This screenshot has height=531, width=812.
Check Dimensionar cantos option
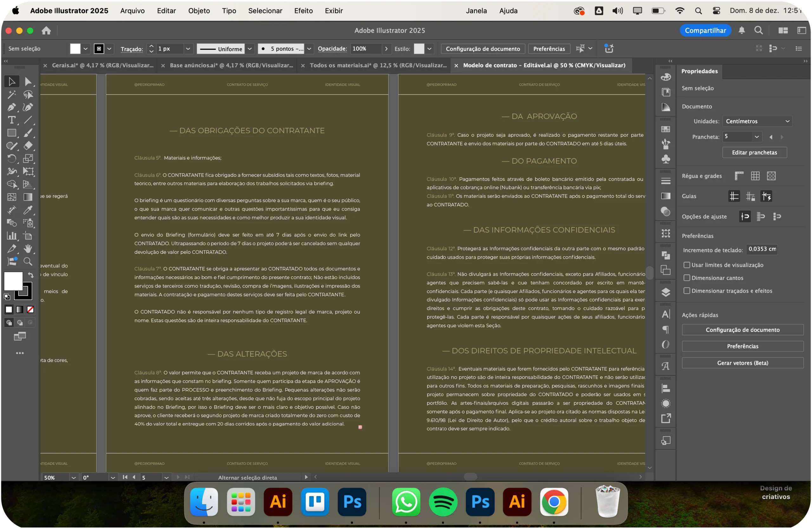687,278
